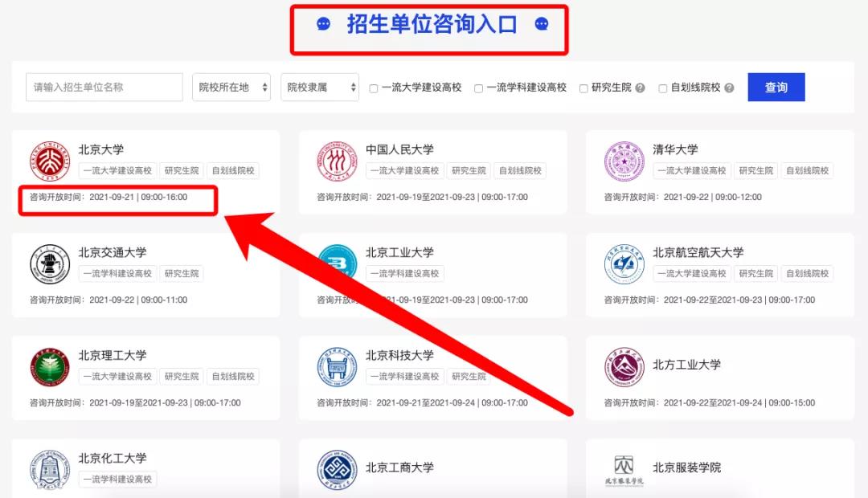This screenshot has height=498, width=868.
Task: Click the 北京交通大学 logo icon
Action: [50, 264]
